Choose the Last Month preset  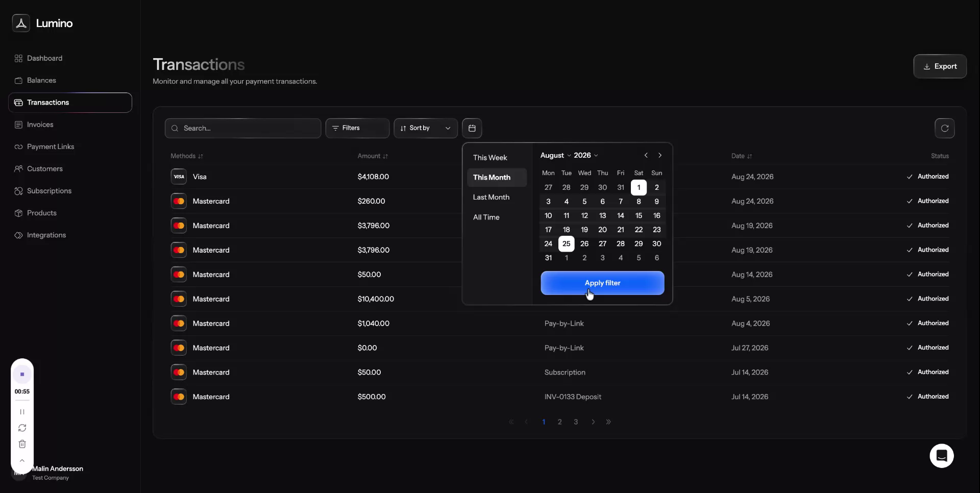click(x=497, y=197)
